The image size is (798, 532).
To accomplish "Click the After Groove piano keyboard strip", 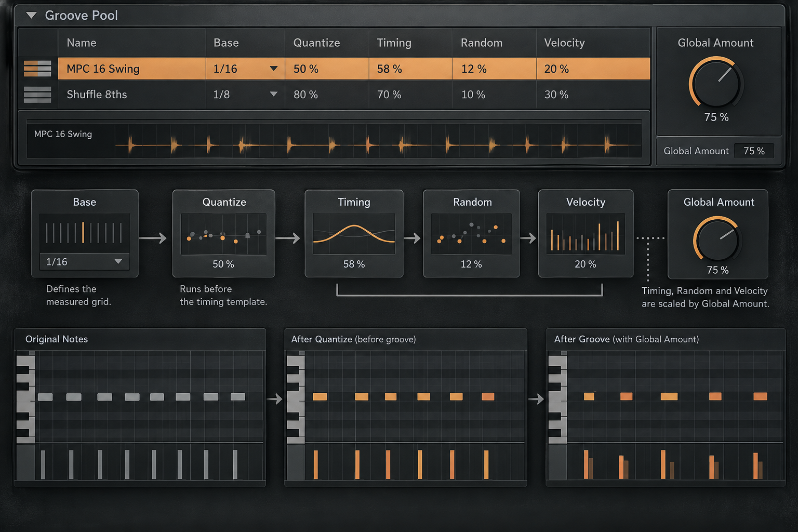I will [557, 397].
